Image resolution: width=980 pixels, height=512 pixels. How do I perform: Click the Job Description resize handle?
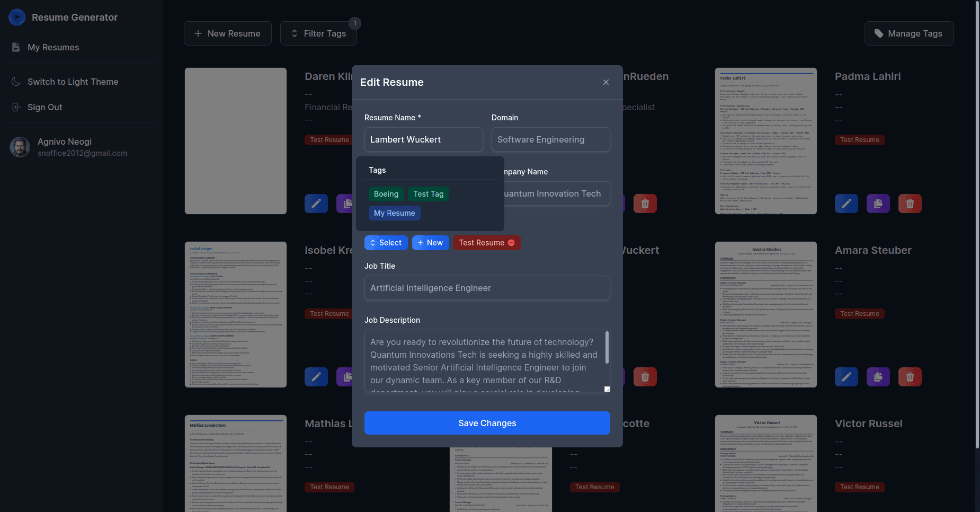pyautogui.click(x=607, y=389)
